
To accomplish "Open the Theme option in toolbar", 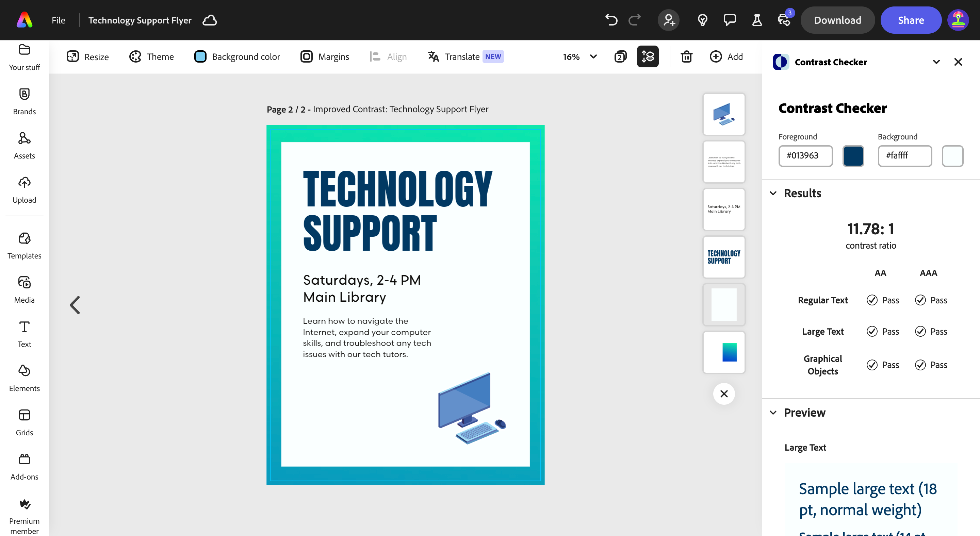I will pyautogui.click(x=151, y=57).
